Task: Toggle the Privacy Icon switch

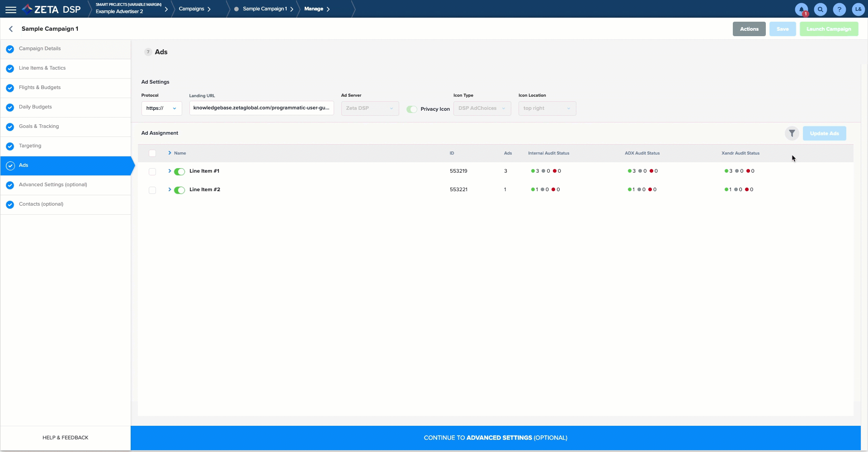Action: pos(411,109)
